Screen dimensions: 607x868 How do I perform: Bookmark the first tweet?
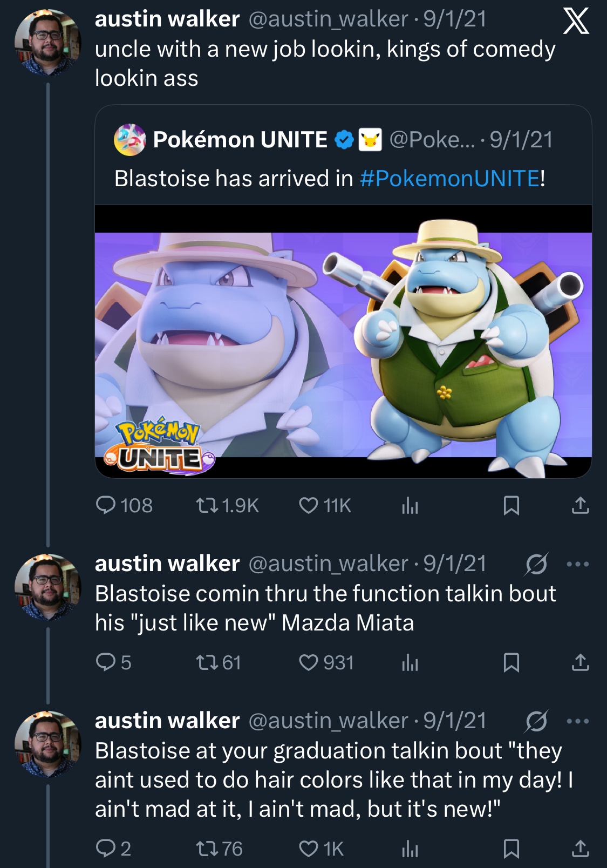coord(511,505)
